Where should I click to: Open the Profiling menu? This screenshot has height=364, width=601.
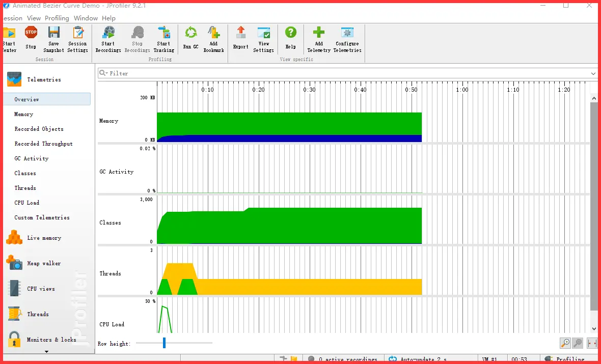tap(57, 18)
